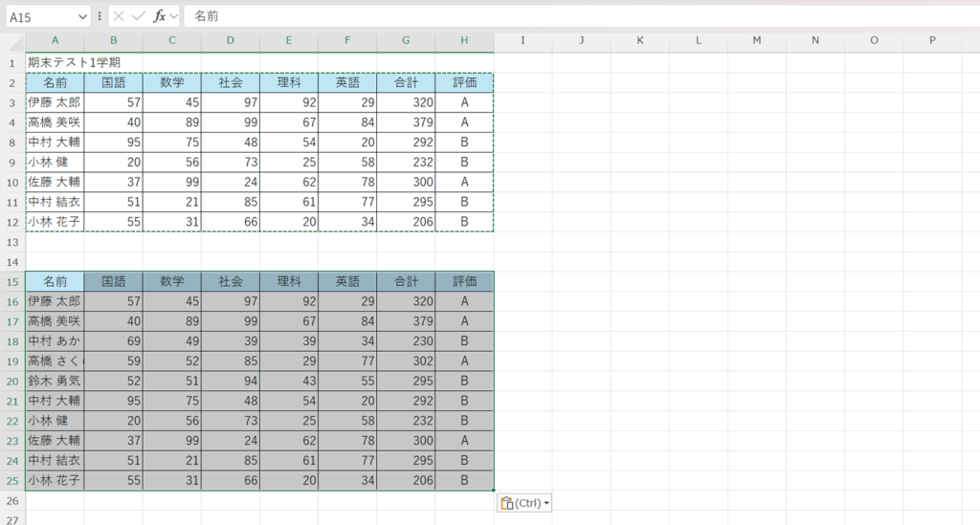Select row 13 header
The width and height of the screenshot is (980, 525).
click(x=12, y=242)
